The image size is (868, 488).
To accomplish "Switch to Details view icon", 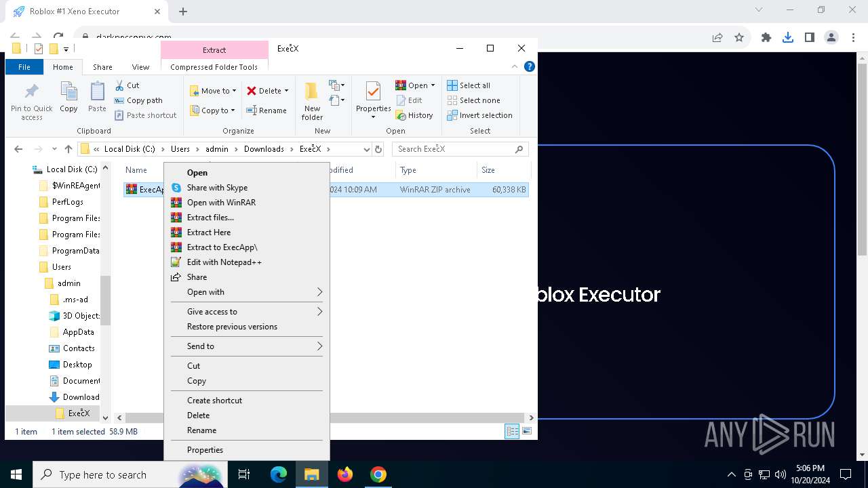I will tap(513, 431).
